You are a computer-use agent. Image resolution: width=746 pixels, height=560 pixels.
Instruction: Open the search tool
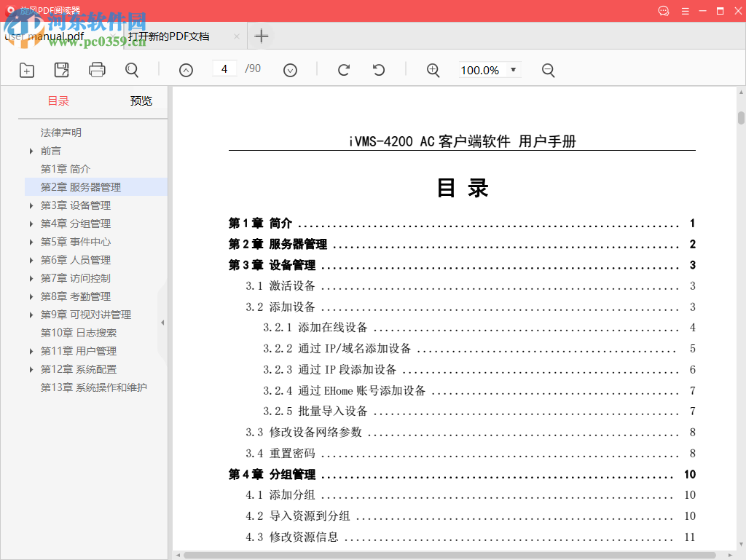[x=131, y=70]
